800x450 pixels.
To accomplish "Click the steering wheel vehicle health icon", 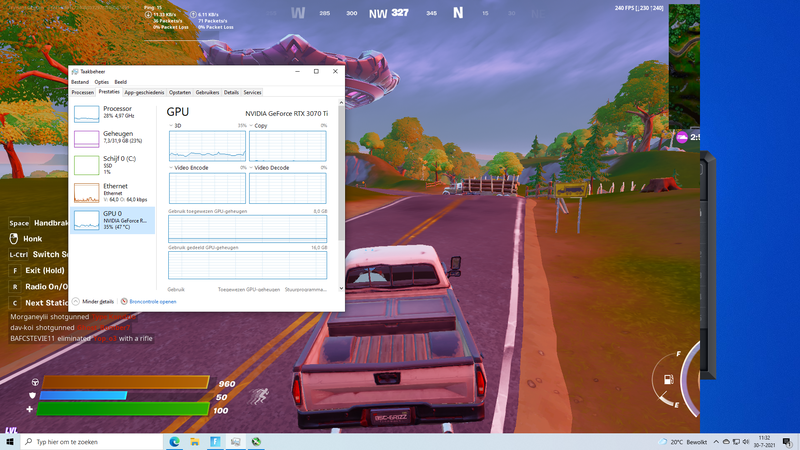I will pos(35,382).
